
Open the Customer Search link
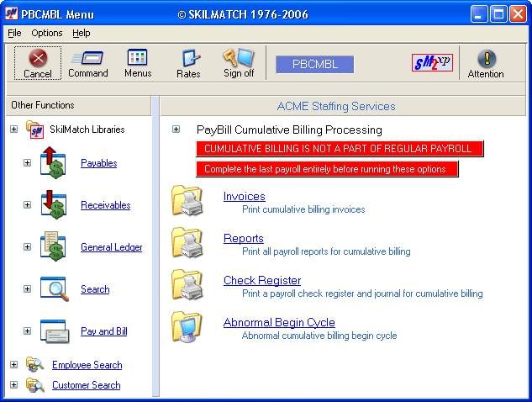87,385
